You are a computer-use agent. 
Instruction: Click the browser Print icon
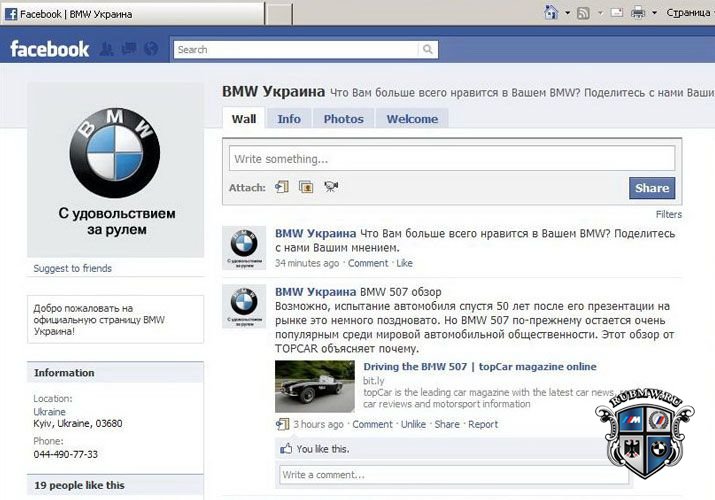click(x=638, y=12)
